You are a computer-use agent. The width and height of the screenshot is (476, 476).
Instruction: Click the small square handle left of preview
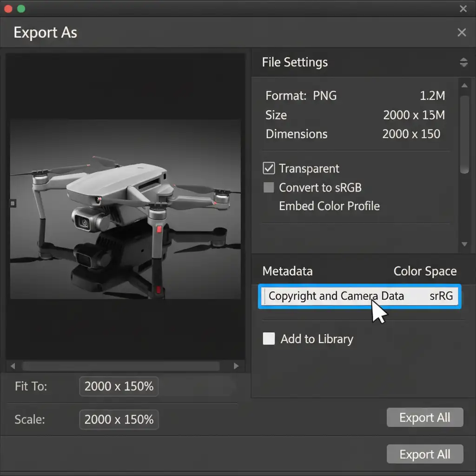pos(13,203)
